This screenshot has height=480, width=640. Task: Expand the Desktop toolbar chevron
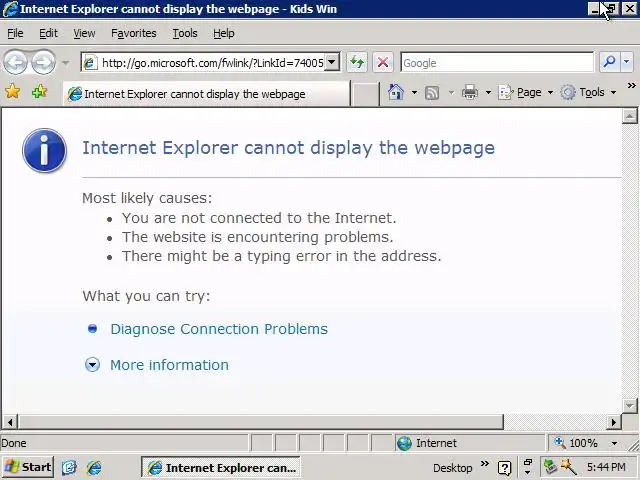[484, 463]
